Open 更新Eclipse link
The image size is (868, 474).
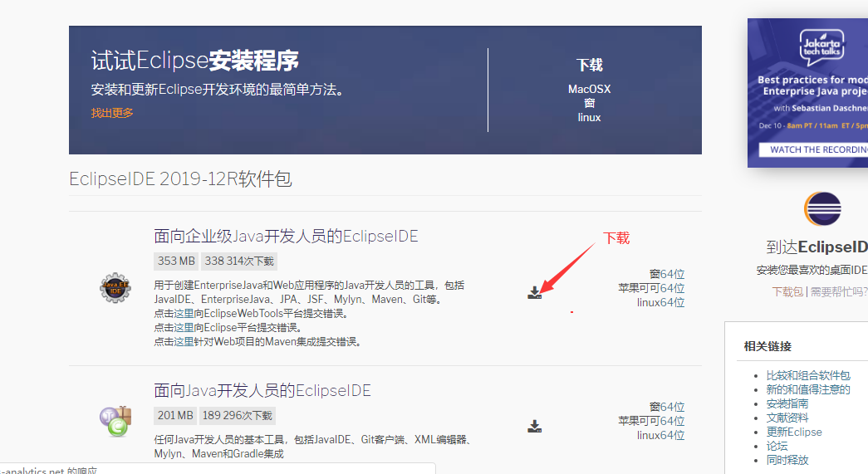pos(794,432)
